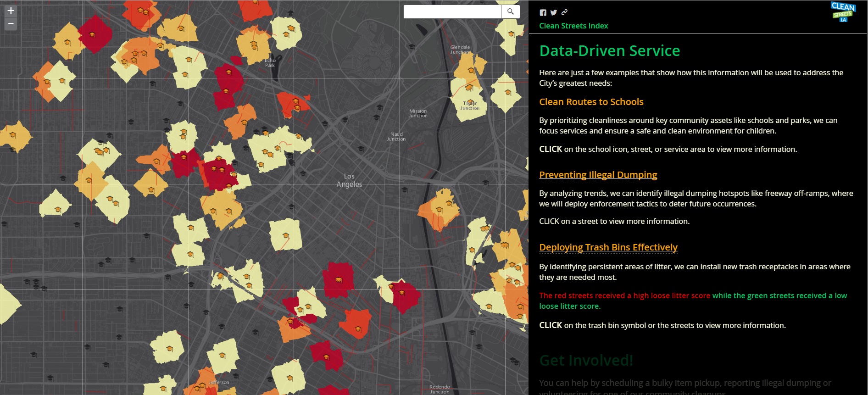Open the Clean Streets Index link
Screen dimensions: 868x395
tap(573, 26)
